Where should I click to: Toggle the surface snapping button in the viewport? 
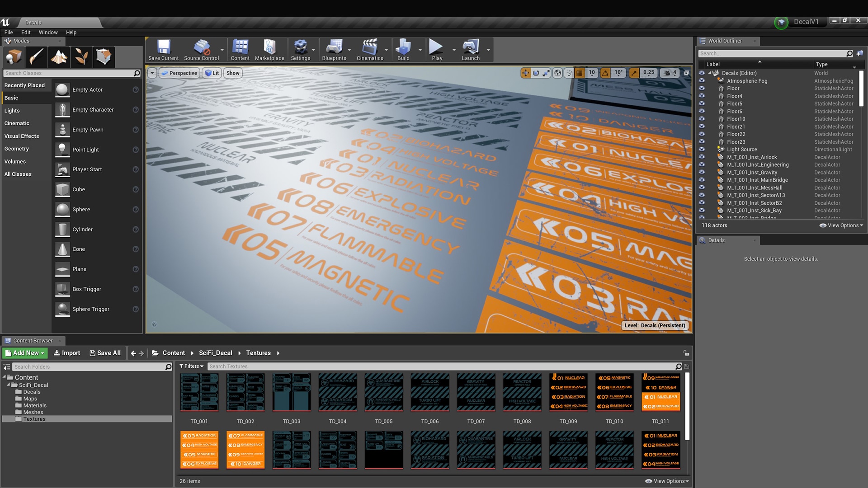click(x=568, y=73)
